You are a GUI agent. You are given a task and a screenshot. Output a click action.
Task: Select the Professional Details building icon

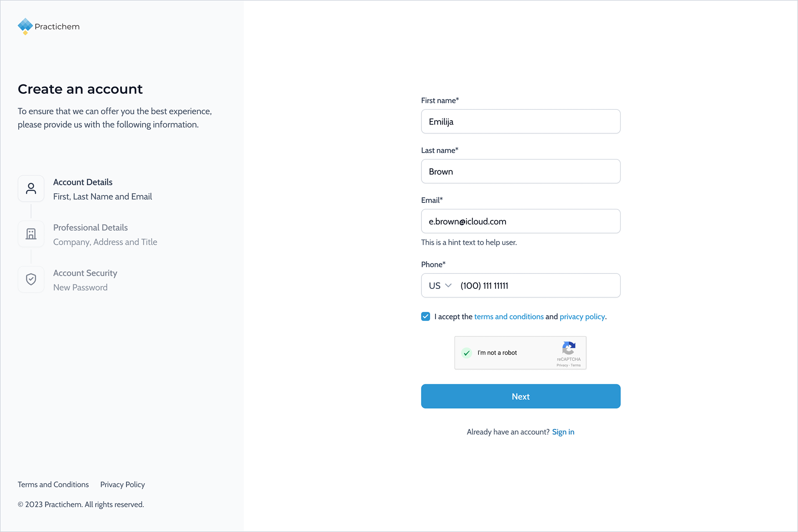pos(31,234)
